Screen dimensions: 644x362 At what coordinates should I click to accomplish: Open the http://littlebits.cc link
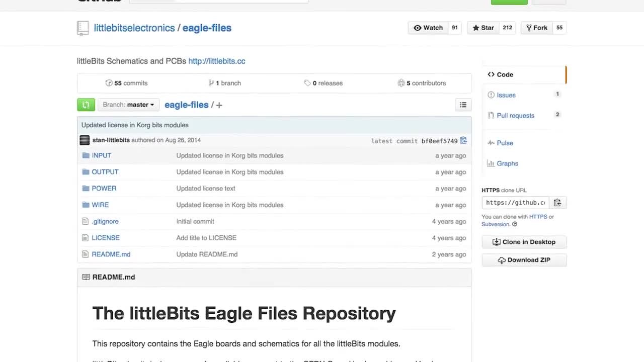point(217,61)
